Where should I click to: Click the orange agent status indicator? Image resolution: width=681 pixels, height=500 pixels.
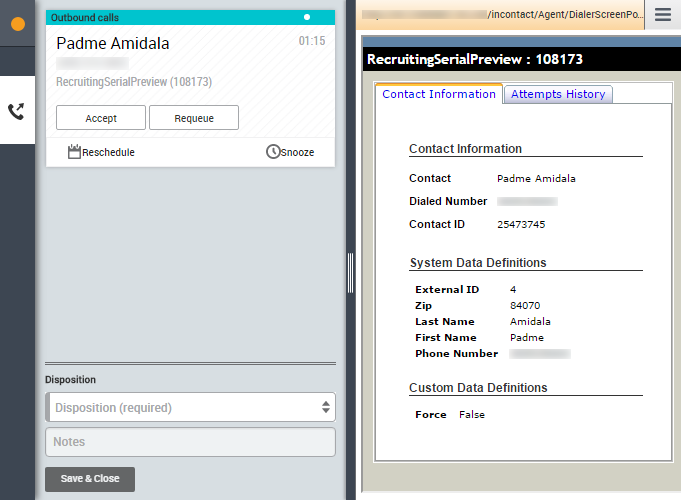(x=17, y=24)
